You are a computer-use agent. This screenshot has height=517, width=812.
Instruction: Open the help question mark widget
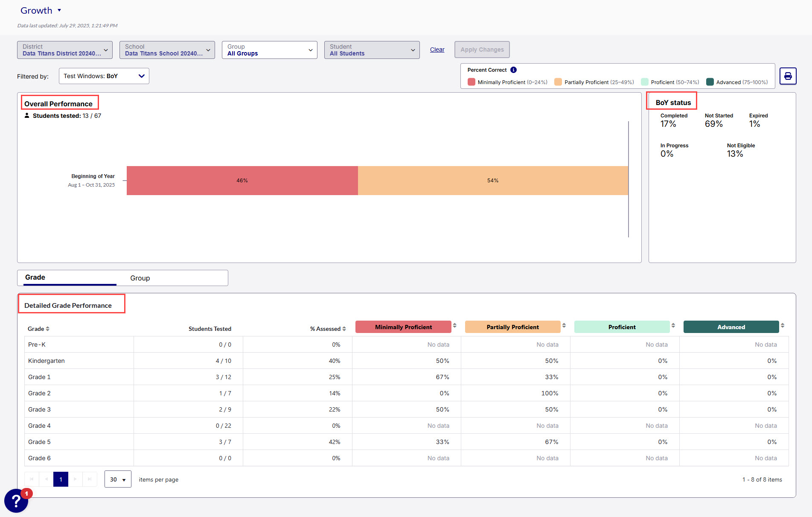point(16,501)
